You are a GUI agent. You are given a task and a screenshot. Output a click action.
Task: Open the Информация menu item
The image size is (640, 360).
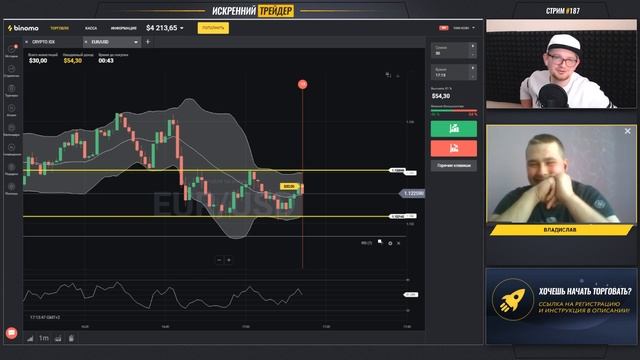pyautogui.click(x=123, y=28)
